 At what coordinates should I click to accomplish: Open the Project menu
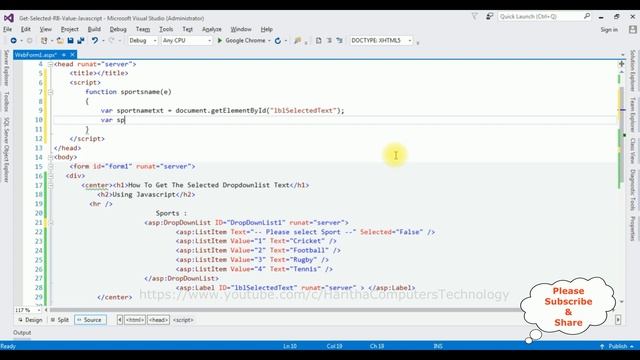click(69, 29)
